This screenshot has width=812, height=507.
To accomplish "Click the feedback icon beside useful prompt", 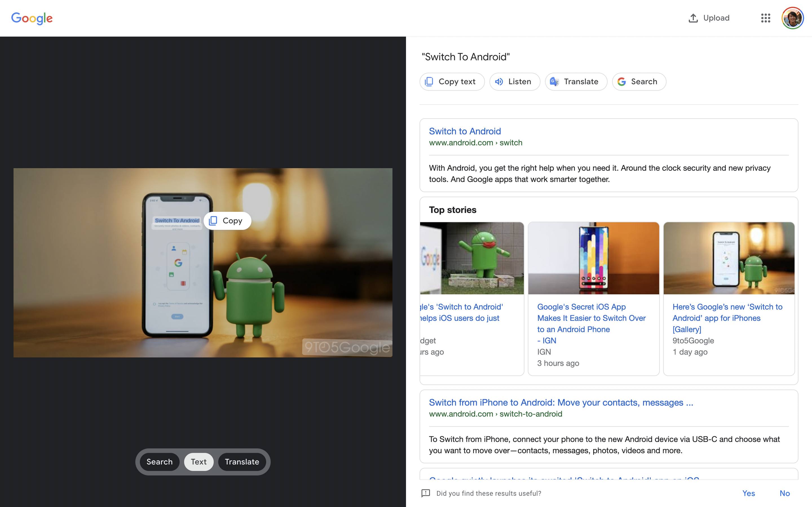I will 425,493.
